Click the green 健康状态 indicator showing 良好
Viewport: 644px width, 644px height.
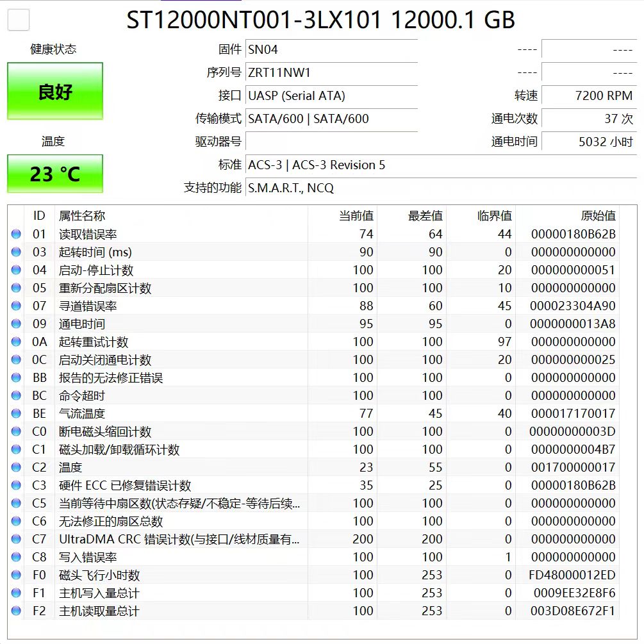click(x=54, y=91)
